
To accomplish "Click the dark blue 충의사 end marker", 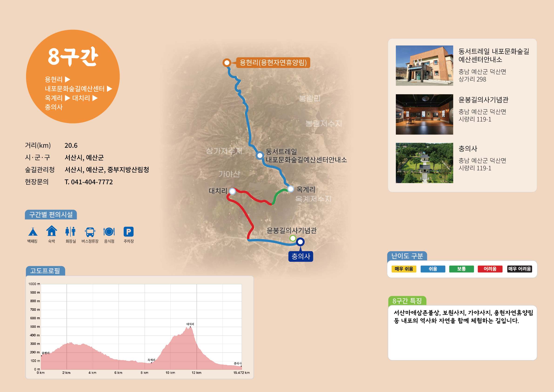I will tap(300, 242).
